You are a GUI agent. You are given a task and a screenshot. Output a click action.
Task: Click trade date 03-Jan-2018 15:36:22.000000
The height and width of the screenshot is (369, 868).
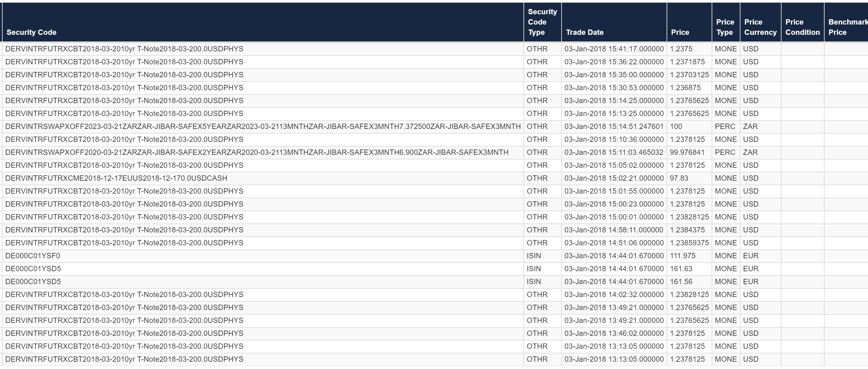pos(614,62)
